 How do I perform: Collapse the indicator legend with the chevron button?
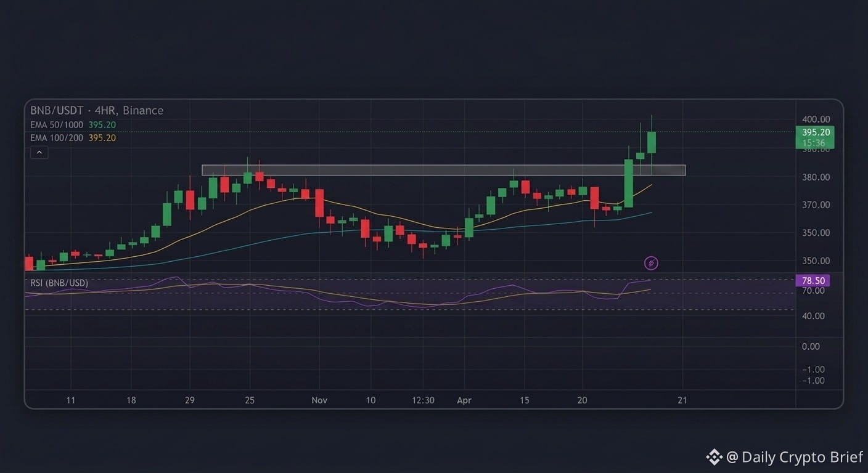(39, 152)
